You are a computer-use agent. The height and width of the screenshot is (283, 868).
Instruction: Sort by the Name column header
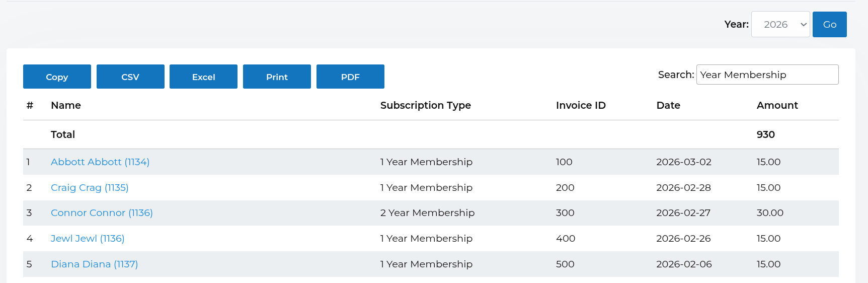coord(66,105)
